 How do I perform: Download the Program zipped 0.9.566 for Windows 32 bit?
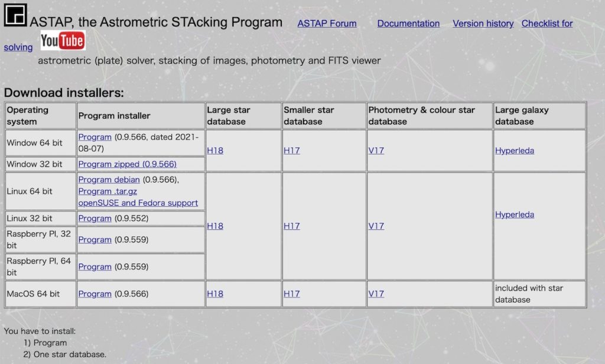pos(127,164)
